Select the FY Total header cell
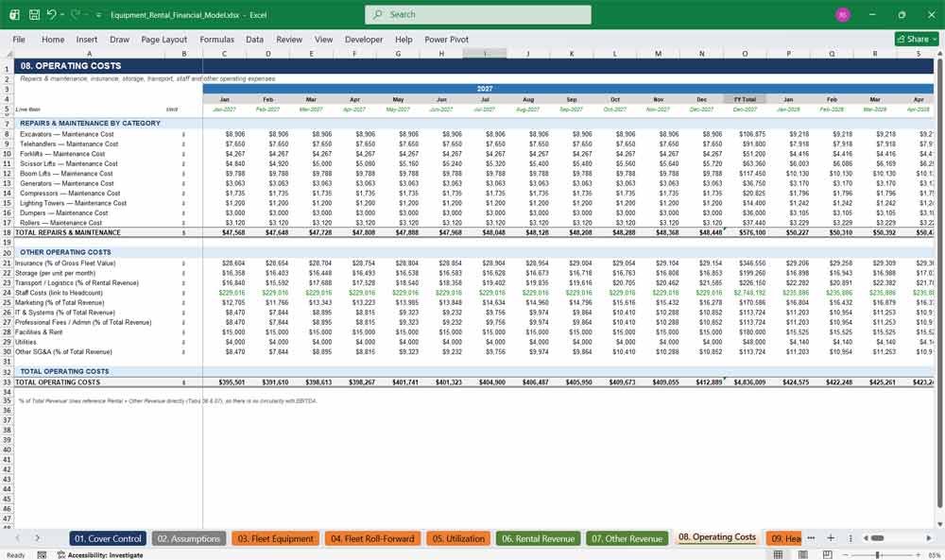945x560 pixels. 745,99
